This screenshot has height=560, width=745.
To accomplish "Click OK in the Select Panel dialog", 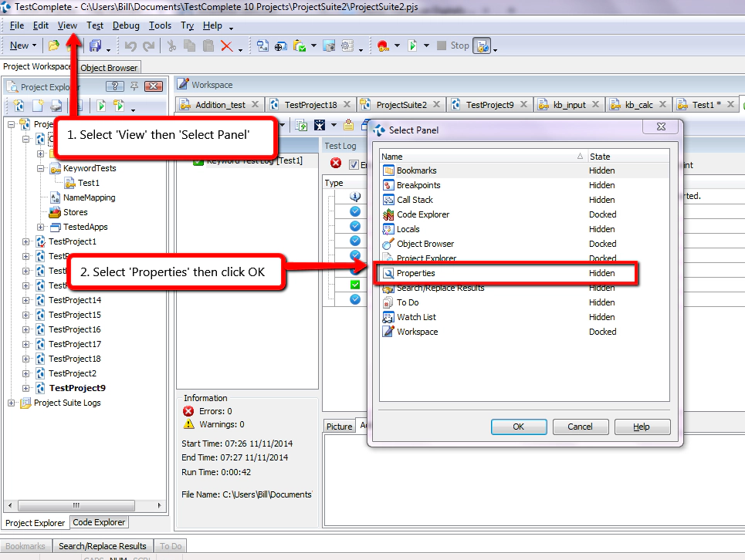I will (519, 427).
